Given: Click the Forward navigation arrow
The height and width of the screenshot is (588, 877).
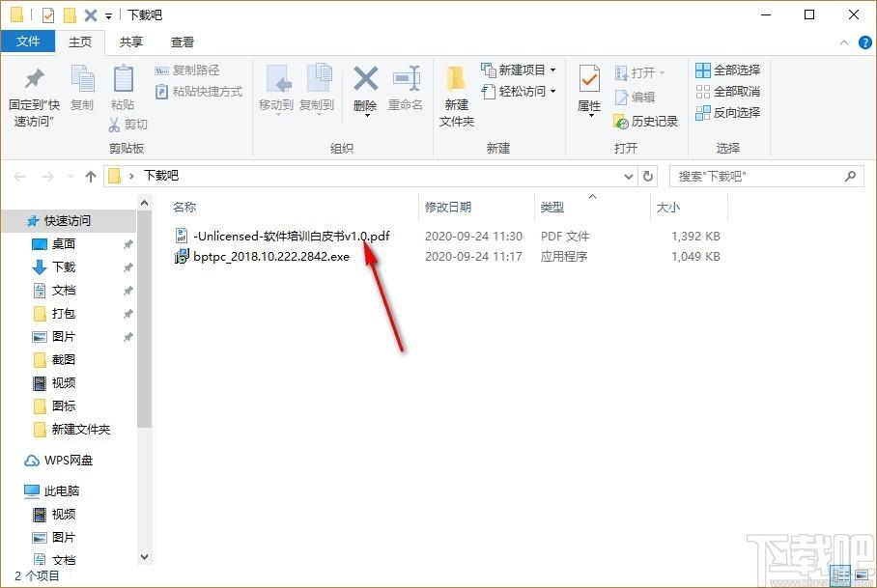Looking at the screenshot, I should click(48, 177).
